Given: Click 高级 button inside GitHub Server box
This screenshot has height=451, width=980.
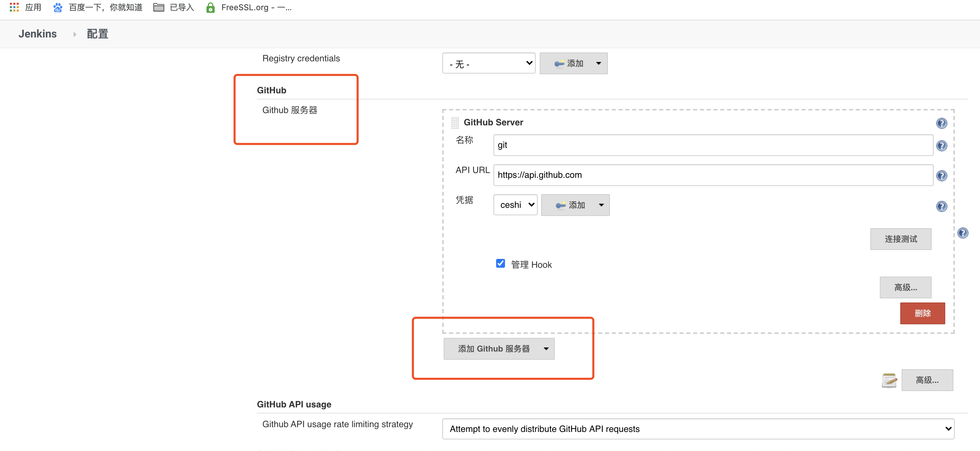Looking at the screenshot, I should (905, 287).
